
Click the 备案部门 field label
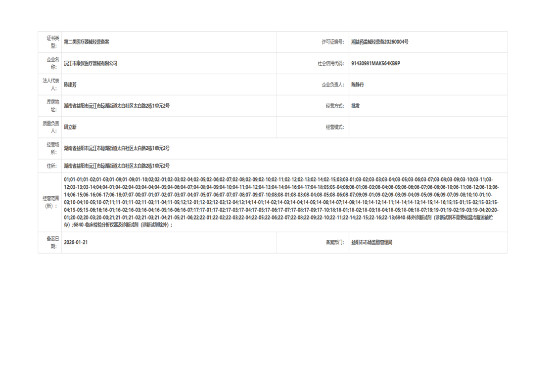pos(335,242)
